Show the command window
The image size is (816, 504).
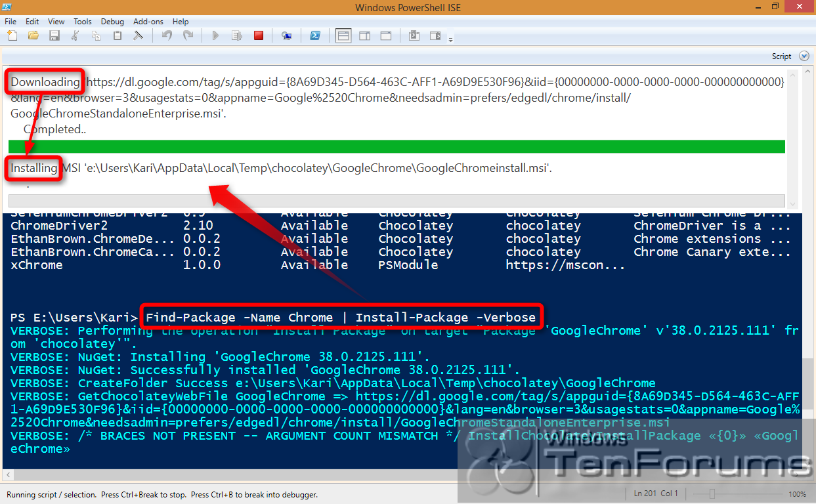414,35
